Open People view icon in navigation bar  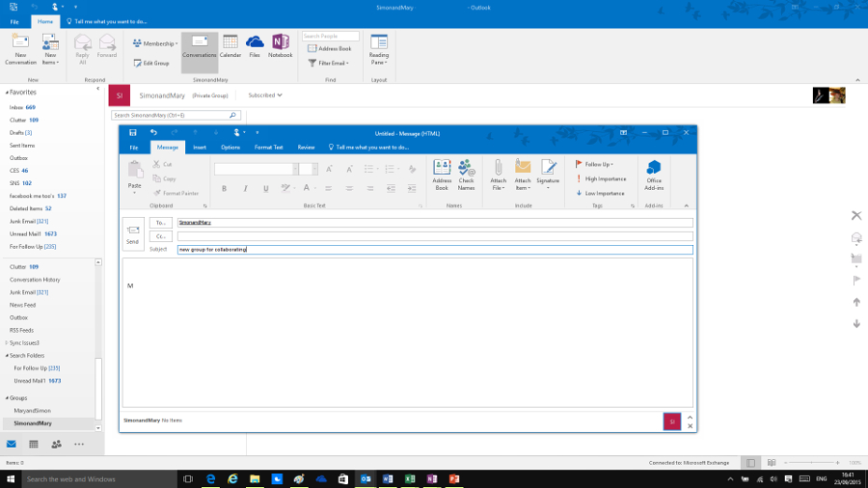point(57,445)
